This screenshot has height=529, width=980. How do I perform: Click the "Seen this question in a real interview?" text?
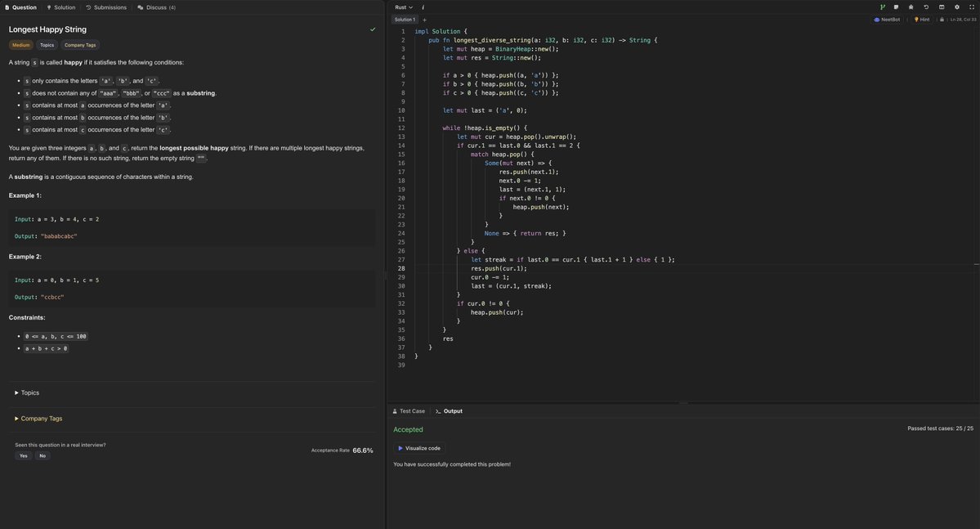tap(60, 445)
